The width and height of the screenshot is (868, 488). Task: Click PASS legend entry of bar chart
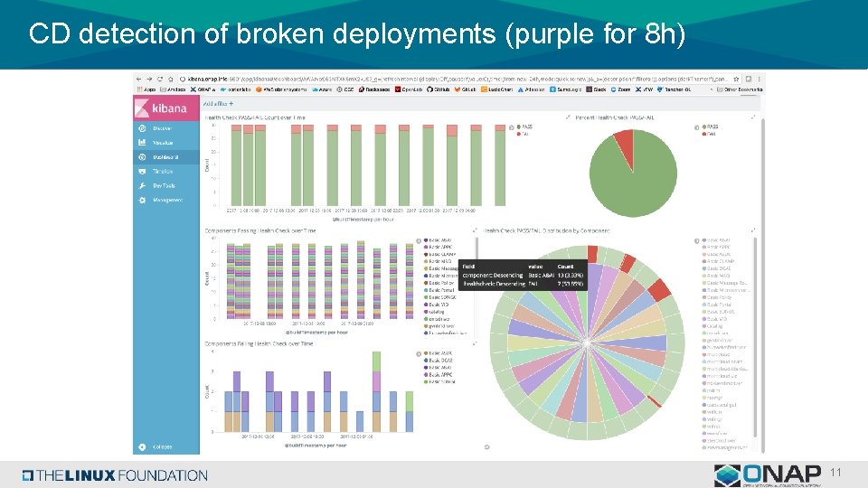524,127
